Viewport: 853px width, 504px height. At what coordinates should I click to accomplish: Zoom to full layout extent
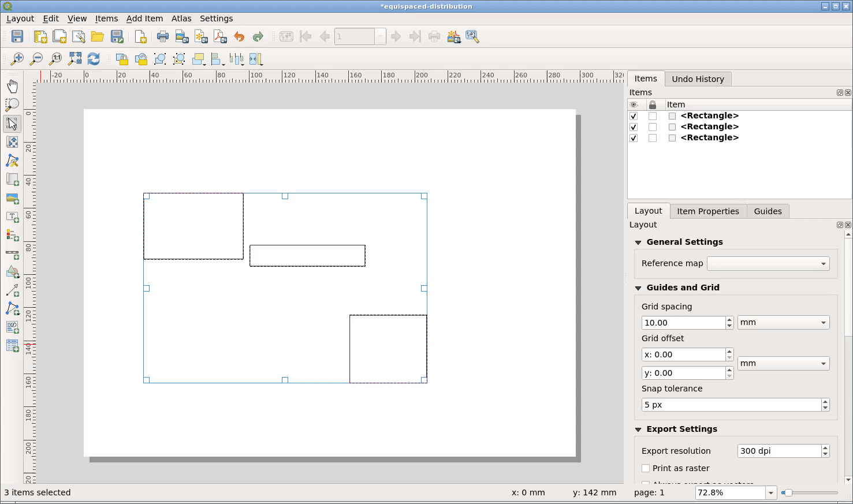click(75, 58)
